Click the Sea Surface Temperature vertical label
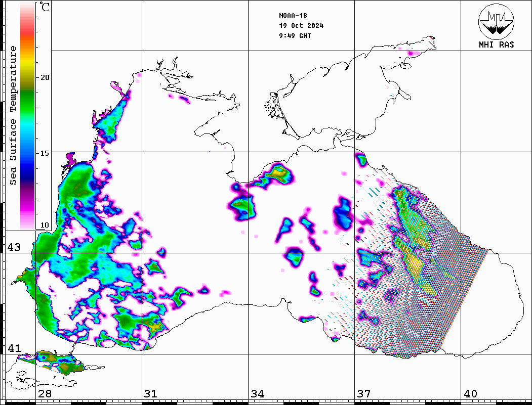This screenshot has height=405, width=532. (x=13, y=116)
